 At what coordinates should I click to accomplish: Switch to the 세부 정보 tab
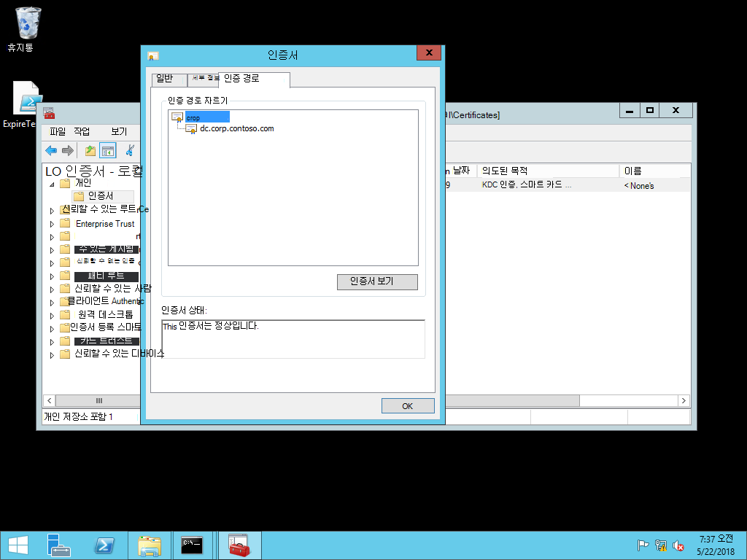[204, 79]
